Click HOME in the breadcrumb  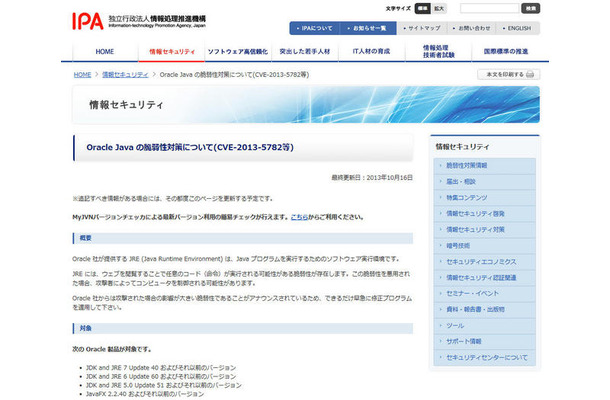82,74
